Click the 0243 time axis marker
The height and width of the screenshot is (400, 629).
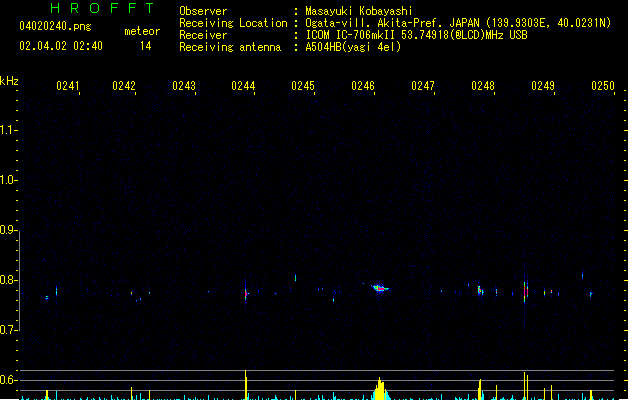point(184,86)
